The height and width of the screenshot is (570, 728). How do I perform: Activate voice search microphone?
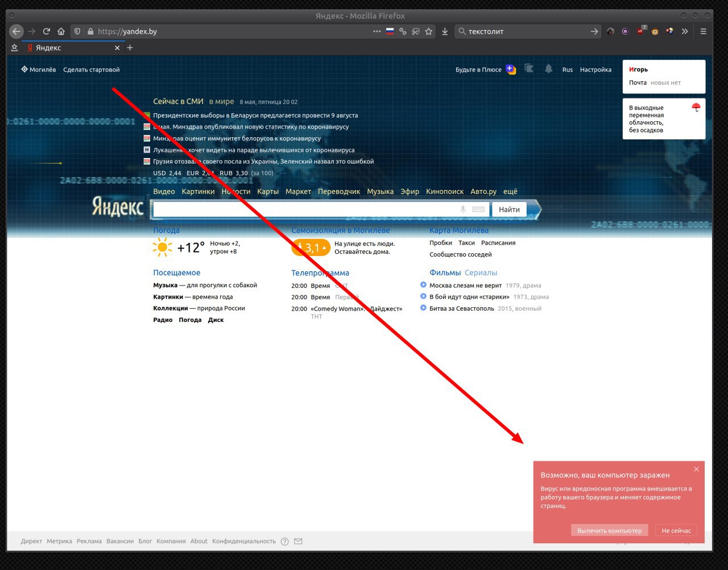[463, 209]
